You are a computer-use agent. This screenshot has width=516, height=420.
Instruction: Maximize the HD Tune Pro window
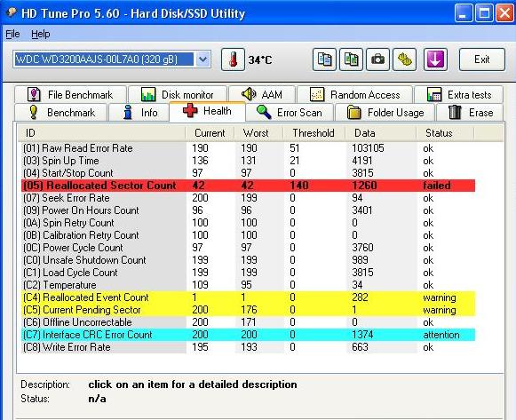coord(484,13)
